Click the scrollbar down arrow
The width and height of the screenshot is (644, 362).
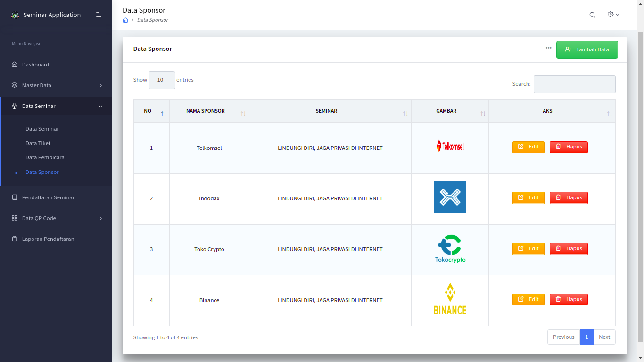pyautogui.click(x=640, y=358)
